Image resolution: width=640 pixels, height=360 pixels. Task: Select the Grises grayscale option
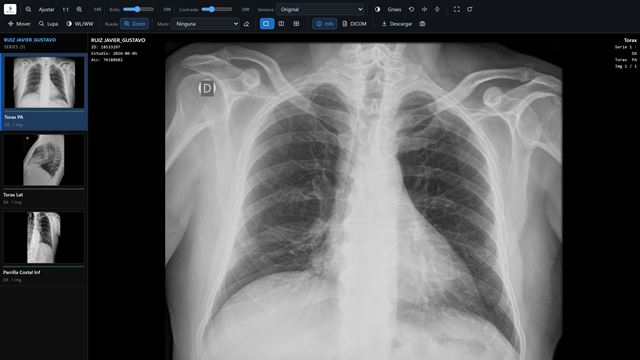pyautogui.click(x=394, y=9)
